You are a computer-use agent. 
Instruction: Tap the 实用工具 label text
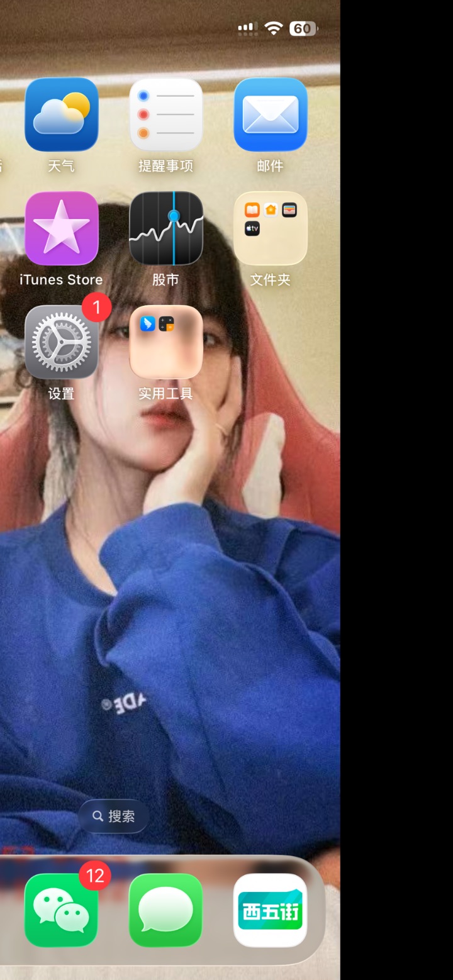[166, 394]
